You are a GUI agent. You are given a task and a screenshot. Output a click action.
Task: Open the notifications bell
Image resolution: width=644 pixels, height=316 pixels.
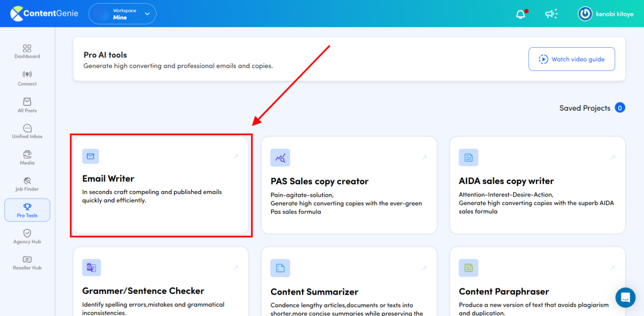click(x=520, y=14)
